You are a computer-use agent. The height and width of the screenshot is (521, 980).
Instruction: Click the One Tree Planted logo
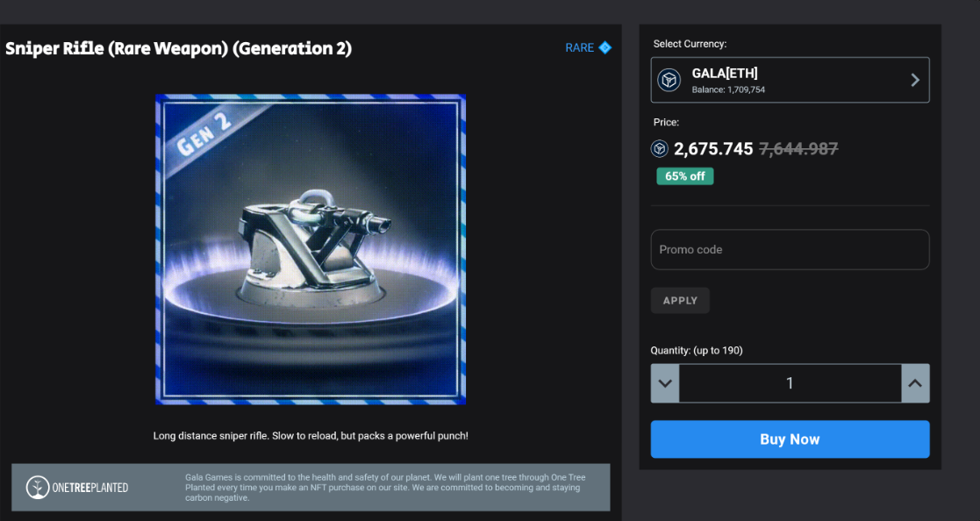pyautogui.click(x=77, y=488)
